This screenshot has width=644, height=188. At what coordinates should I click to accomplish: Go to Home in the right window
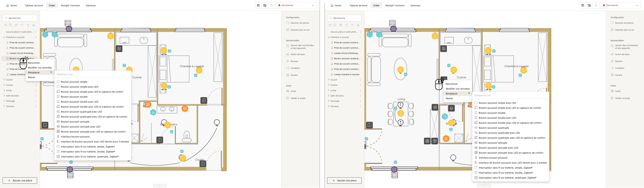pos(336,5)
